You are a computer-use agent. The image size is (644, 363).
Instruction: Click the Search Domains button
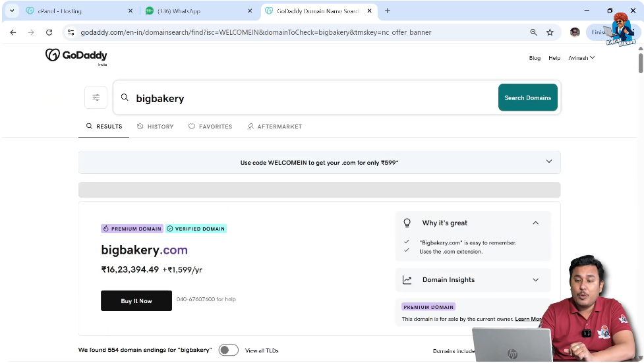(x=527, y=98)
